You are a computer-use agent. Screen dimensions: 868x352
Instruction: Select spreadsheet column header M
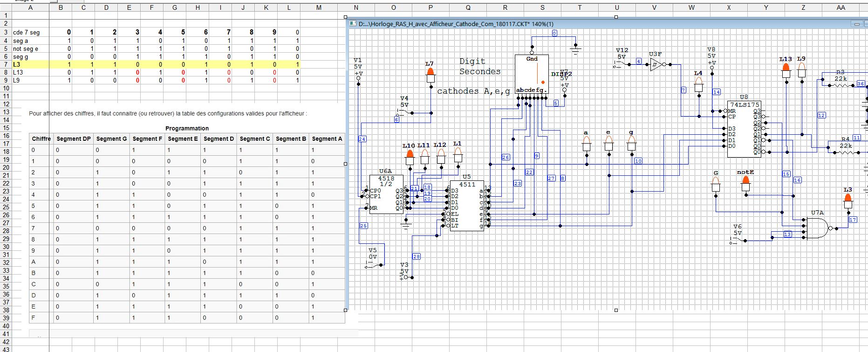pos(318,7)
